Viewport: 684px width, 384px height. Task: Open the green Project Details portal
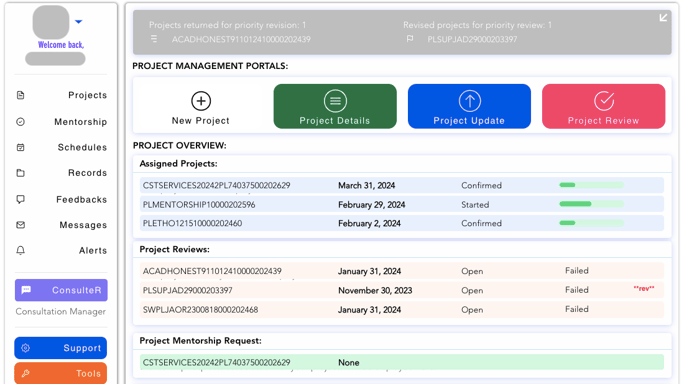pos(335,106)
